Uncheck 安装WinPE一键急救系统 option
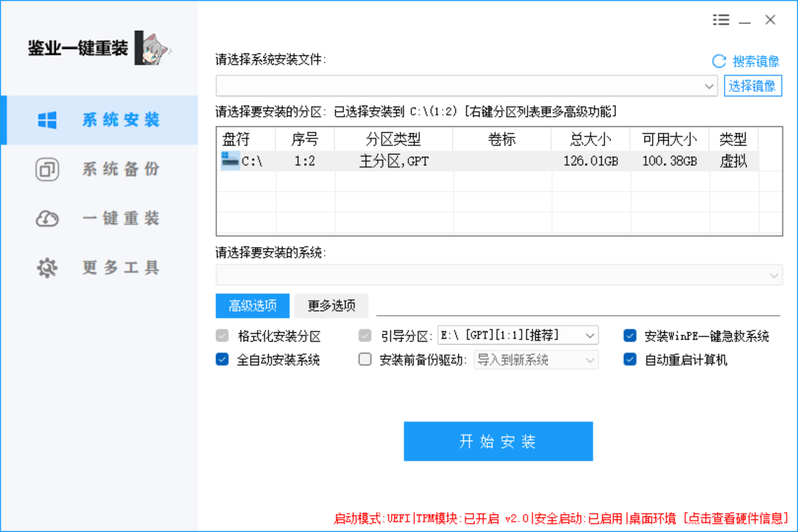Image resolution: width=798 pixels, height=532 pixels. coord(630,336)
